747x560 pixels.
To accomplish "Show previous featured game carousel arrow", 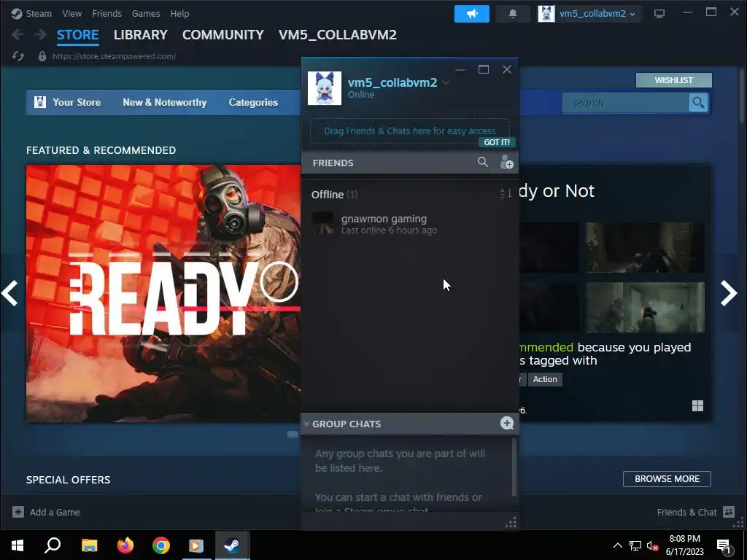I will [9, 293].
